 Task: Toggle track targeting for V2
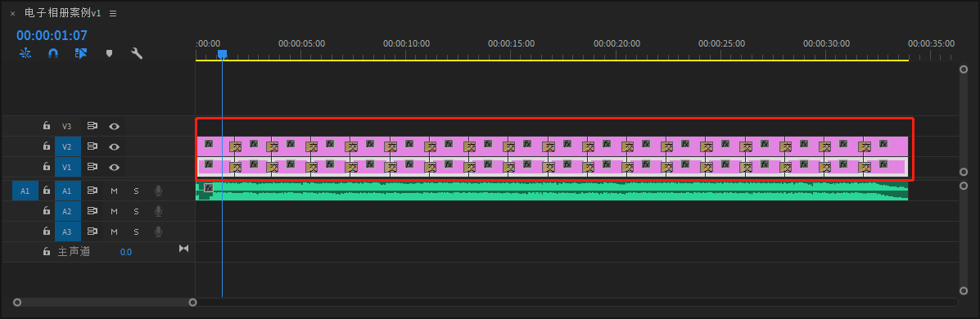point(67,146)
